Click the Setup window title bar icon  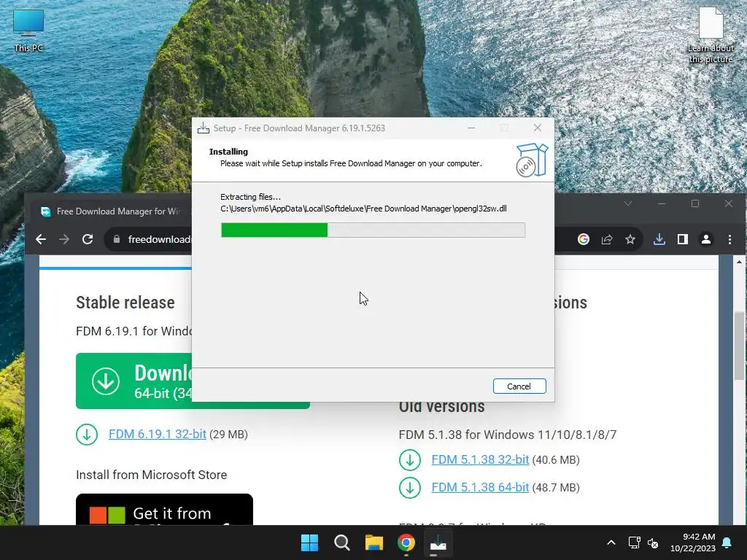pyautogui.click(x=204, y=128)
